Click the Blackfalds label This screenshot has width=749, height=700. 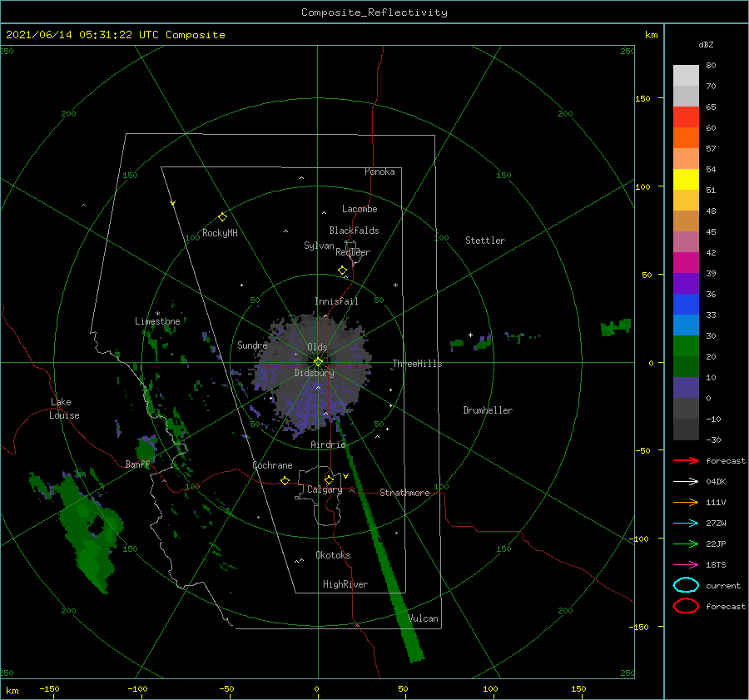point(354,231)
